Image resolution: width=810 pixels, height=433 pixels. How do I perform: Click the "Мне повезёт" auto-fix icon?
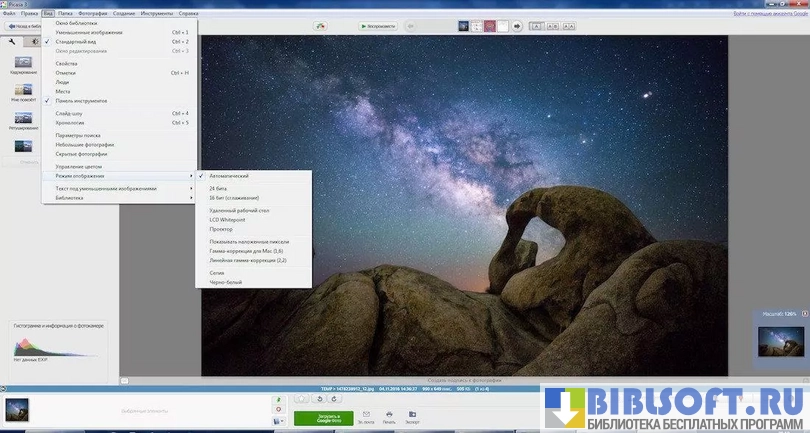[x=22, y=91]
